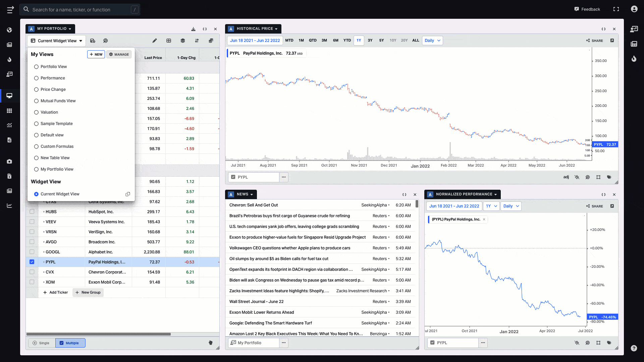Click the table grid icon in portfolio toolbar
This screenshot has width=644, height=362.
[169, 41]
